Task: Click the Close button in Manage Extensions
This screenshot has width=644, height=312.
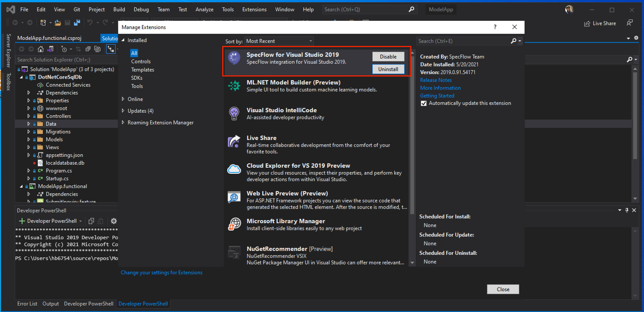Action: point(503,289)
